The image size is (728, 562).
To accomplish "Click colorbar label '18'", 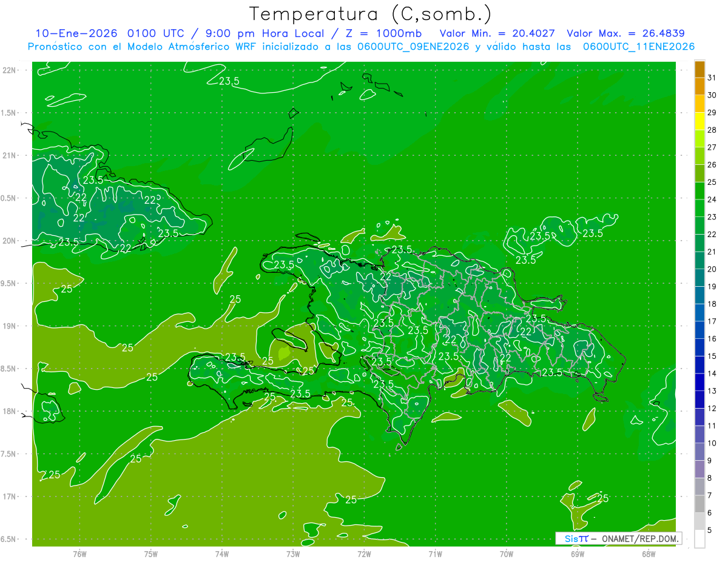I will pyautogui.click(x=712, y=304).
